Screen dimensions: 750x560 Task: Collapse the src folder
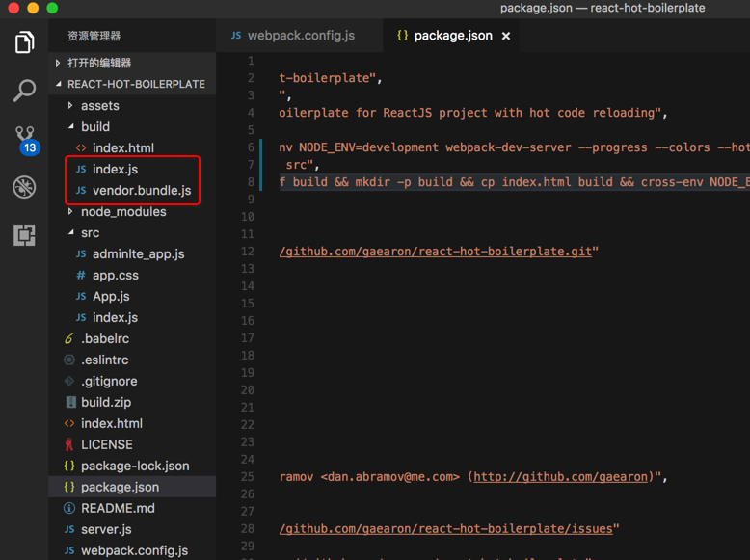point(132,233)
